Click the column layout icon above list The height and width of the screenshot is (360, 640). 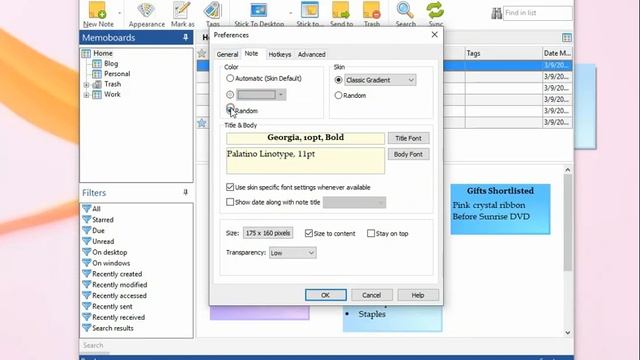pos(567,38)
